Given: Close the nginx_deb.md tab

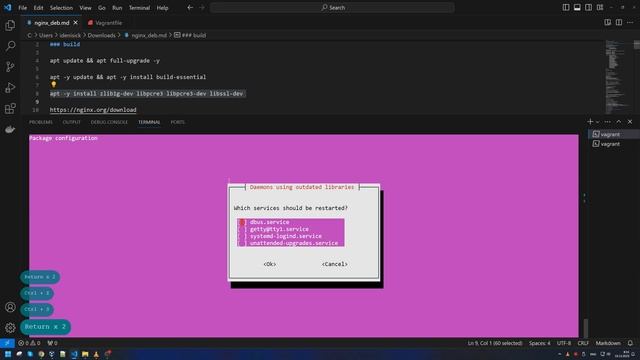Looking at the screenshot, I should 76,23.
